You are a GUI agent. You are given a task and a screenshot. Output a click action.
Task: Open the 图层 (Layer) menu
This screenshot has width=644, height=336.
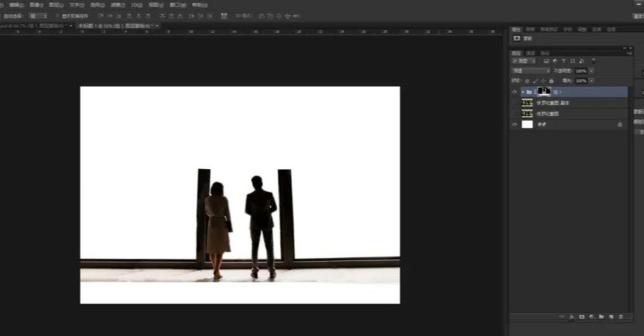point(57,5)
